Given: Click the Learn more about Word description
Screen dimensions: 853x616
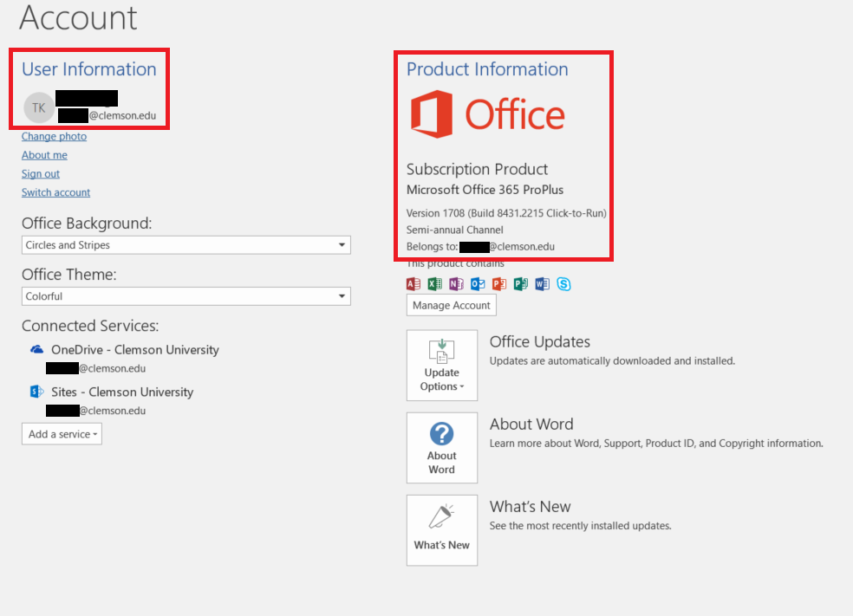Looking at the screenshot, I should (656, 443).
